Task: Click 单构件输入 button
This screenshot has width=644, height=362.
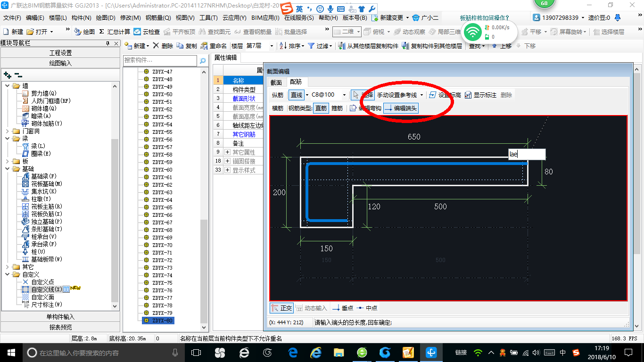Action: pyautogui.click(x=60, y=317)
